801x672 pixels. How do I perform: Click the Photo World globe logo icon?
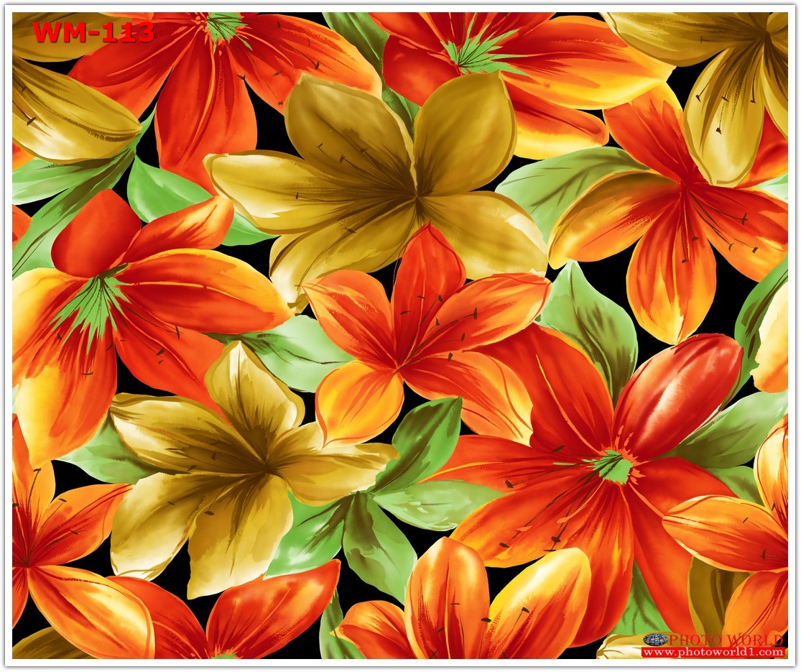click(654, 639)
